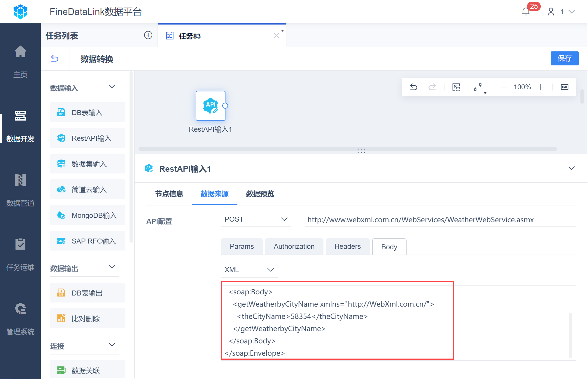This screenshot has width=588, height=379.
Task: Click the zoom out minus icon
Action: point(504,87)
